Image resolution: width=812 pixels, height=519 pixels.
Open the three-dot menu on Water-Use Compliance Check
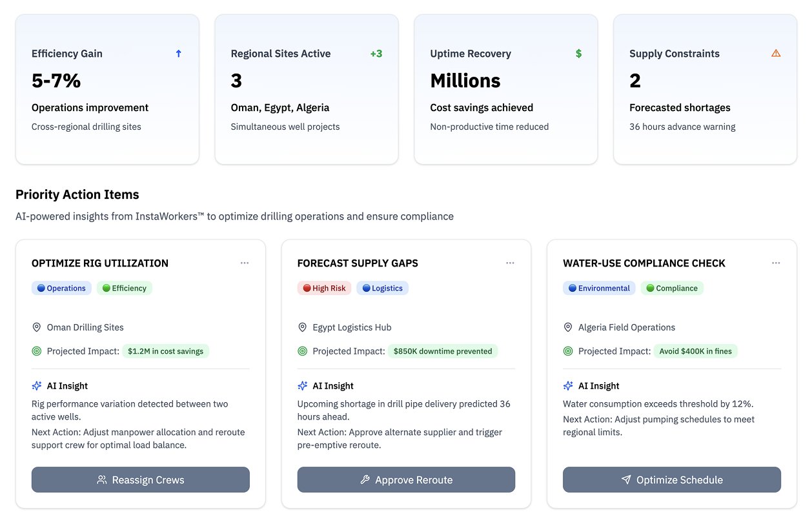776,263
